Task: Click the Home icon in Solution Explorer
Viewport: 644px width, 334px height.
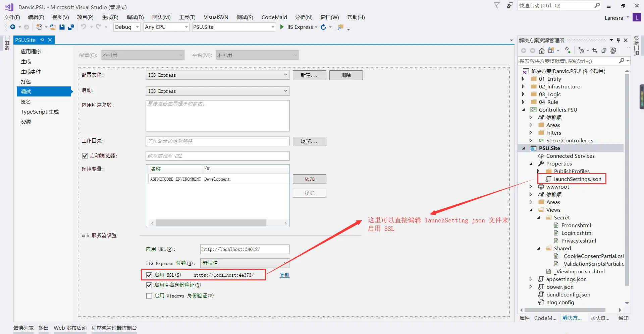Action: pyautogui.click(x=542, y=50)
